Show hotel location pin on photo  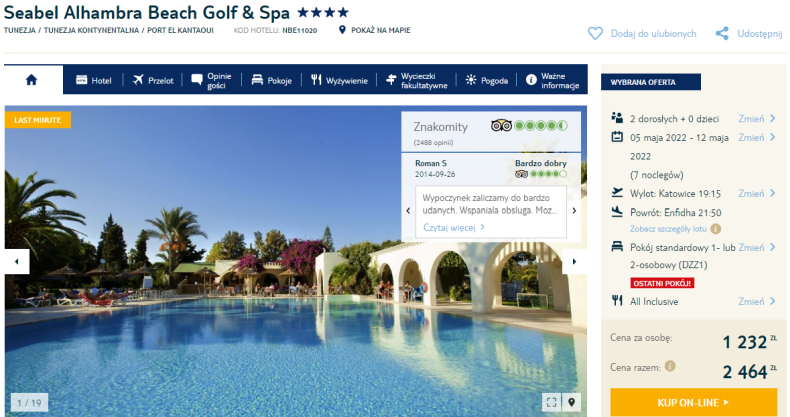[571, 402]
